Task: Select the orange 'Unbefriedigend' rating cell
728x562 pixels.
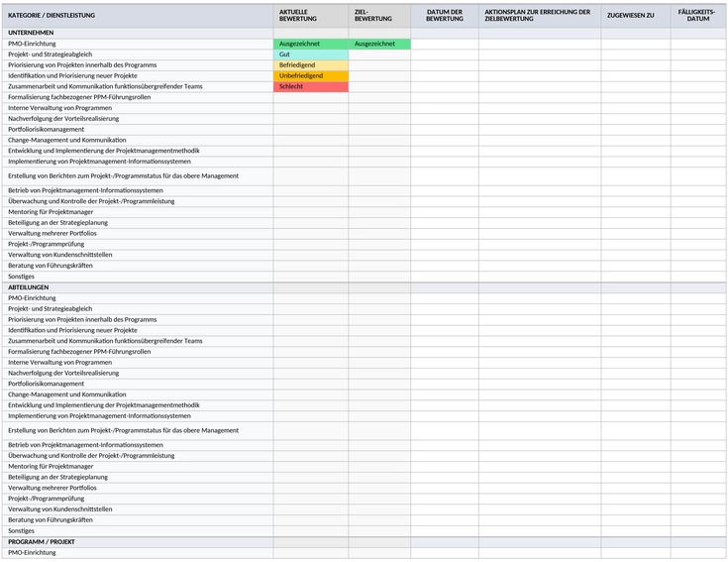Action: pos(311,75)
